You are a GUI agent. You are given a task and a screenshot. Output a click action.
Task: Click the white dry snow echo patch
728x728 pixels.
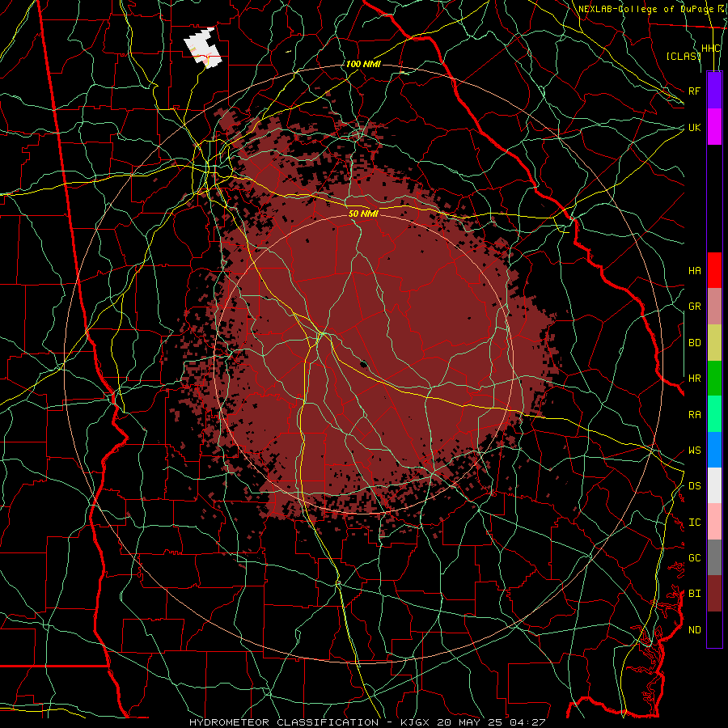[203, 48]
